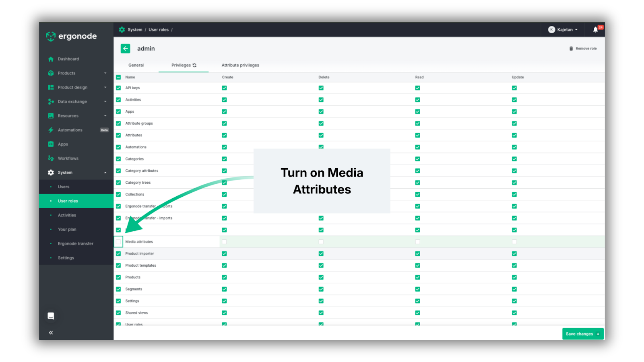
Task: Uncheck Delete for Apps
Action: coord(321,111)
